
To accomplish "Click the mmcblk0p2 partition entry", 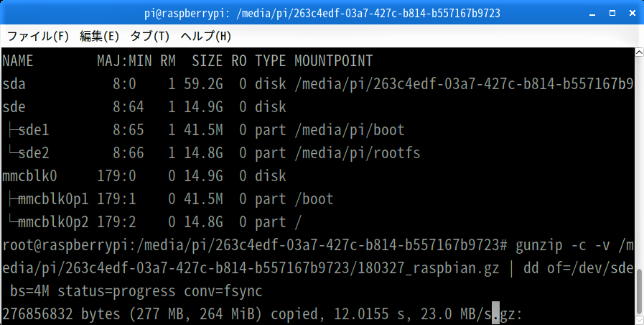I will (53, 222).
